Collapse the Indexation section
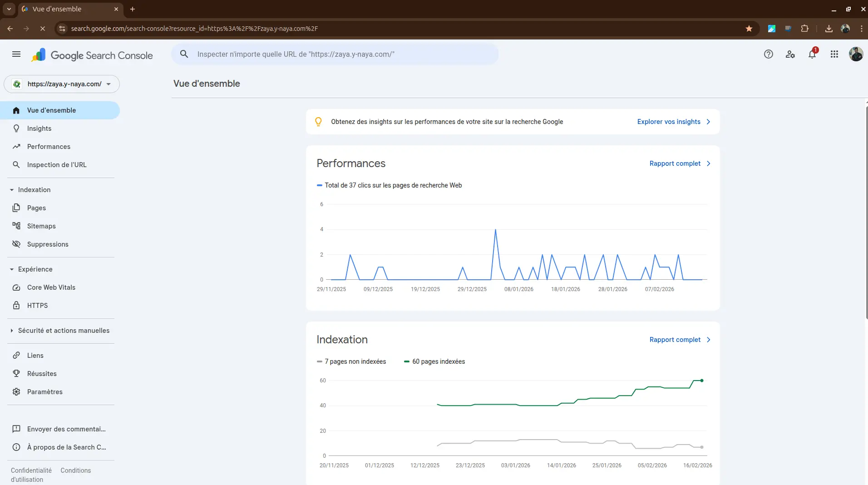Viewport: 868px width, 485px height. click(12, 190)
